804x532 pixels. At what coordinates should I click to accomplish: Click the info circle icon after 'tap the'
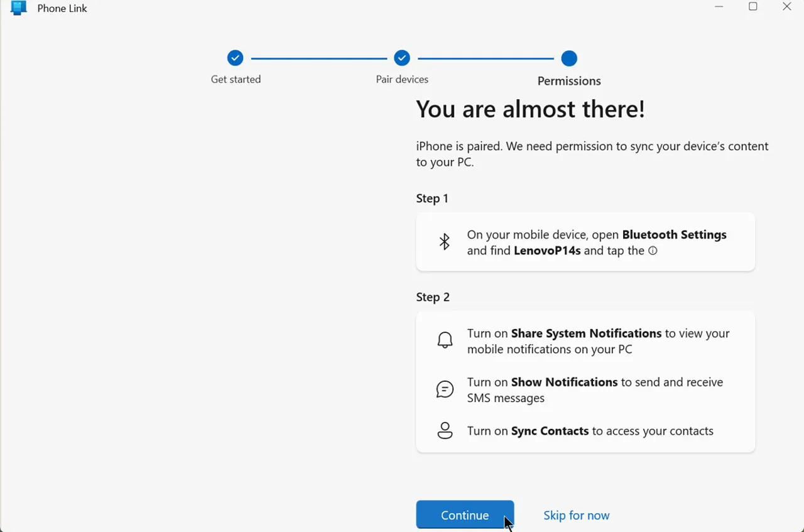[653, 251]
